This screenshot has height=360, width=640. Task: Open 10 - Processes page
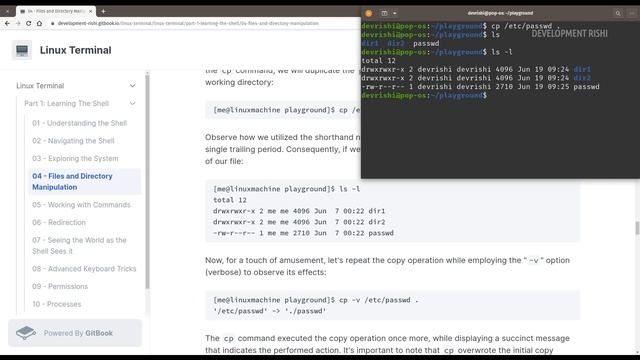point(57,304)
